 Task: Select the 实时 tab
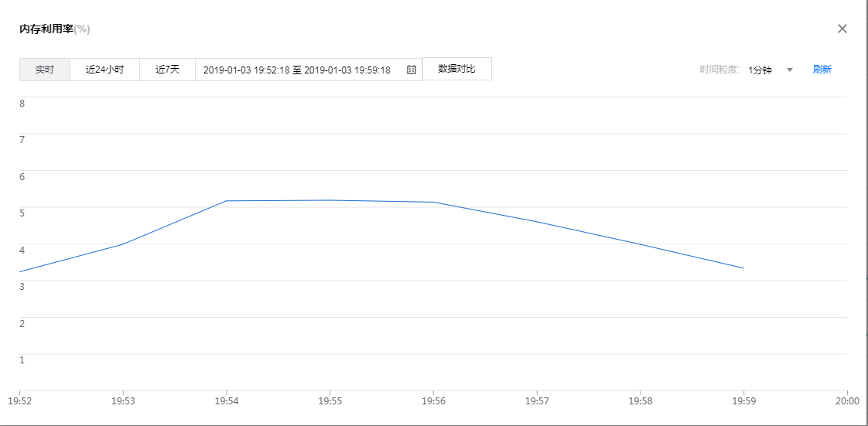point(45,70)
